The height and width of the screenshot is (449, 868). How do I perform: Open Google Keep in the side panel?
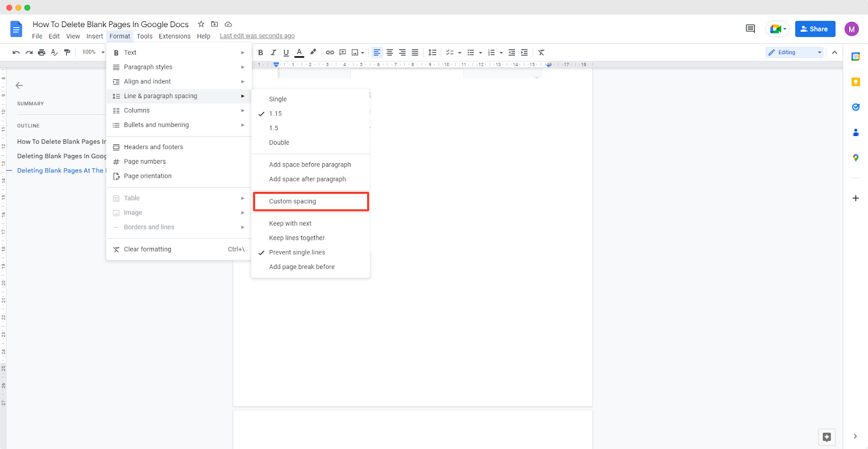point(856,82)
